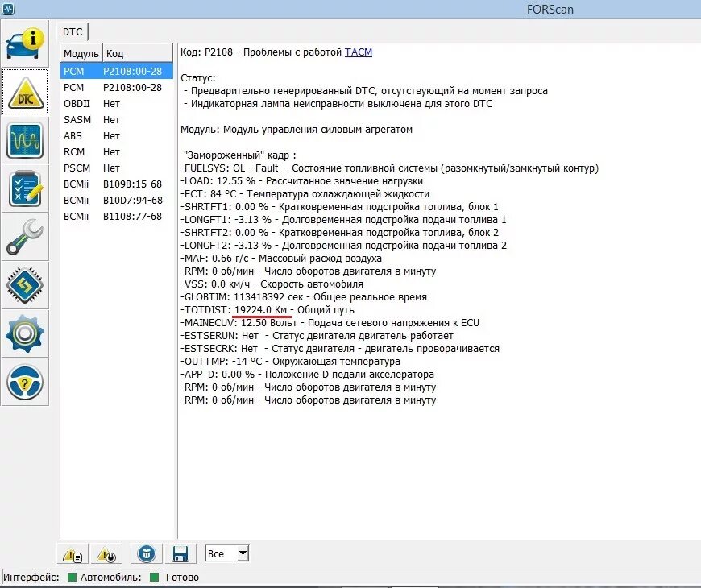Click the 'APP_D: 0.00 %' line
This screenshot has width=701, height=588.
(x=307, y=374)
